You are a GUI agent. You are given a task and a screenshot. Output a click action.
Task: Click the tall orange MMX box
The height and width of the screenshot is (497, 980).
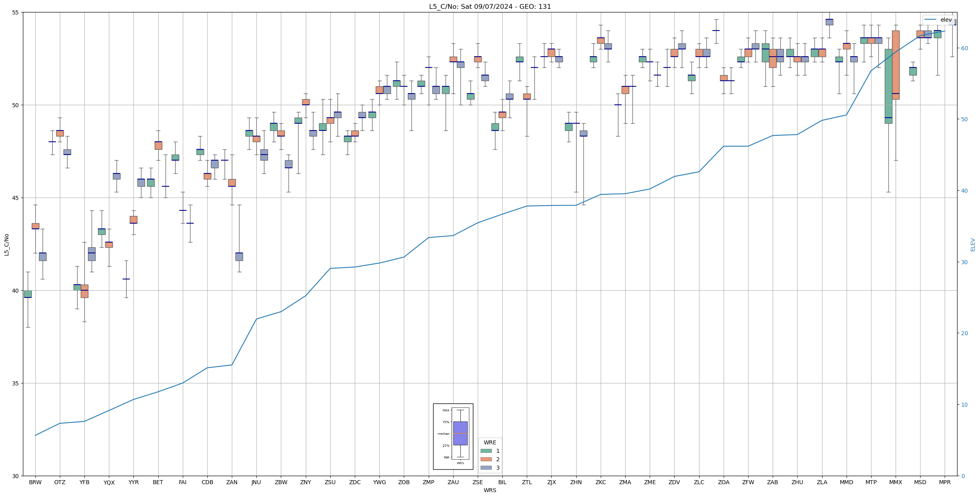click(x=896, y=65)
